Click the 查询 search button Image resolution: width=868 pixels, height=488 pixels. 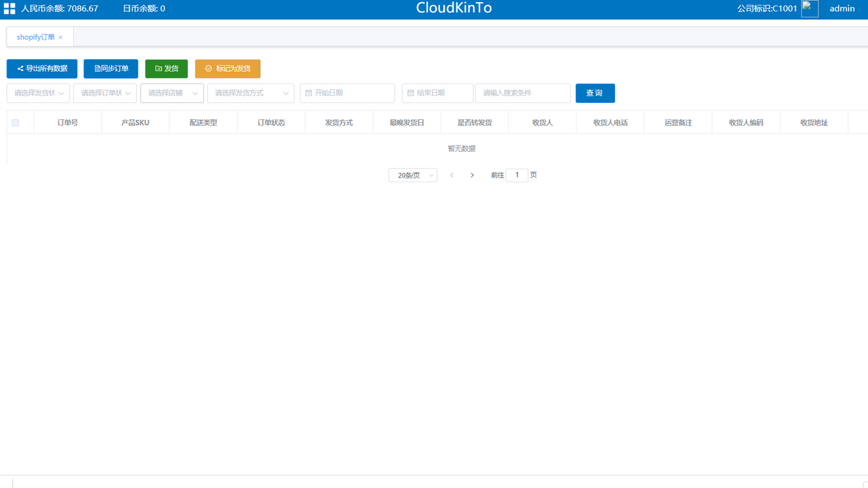(595, 93)
